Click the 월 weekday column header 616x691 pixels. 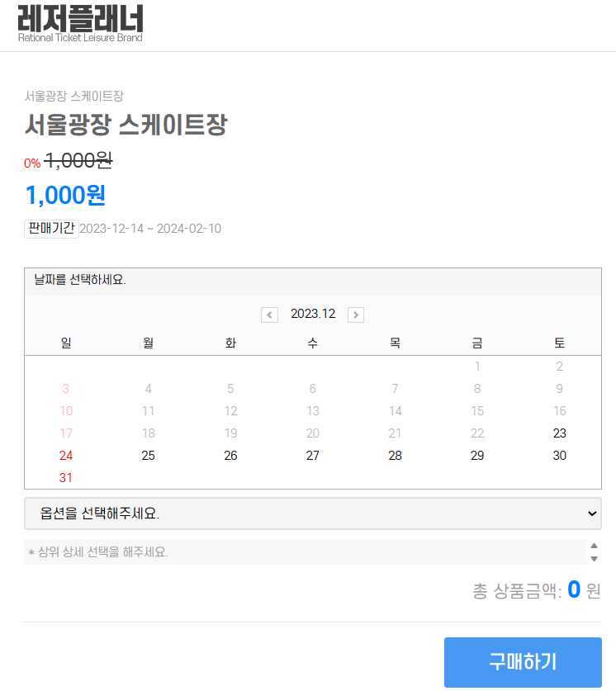(148, 343)
